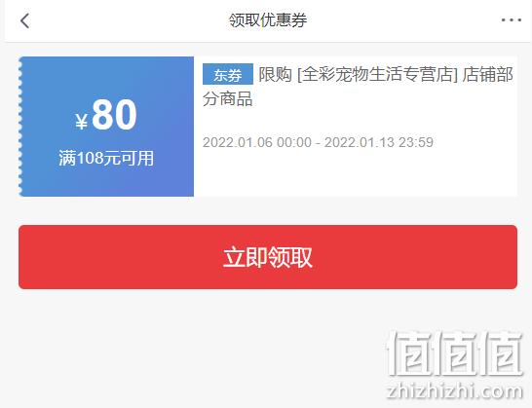Click the 领取优惠券 page title
Screen dimensions: 532x408
[x=268, y=20]
